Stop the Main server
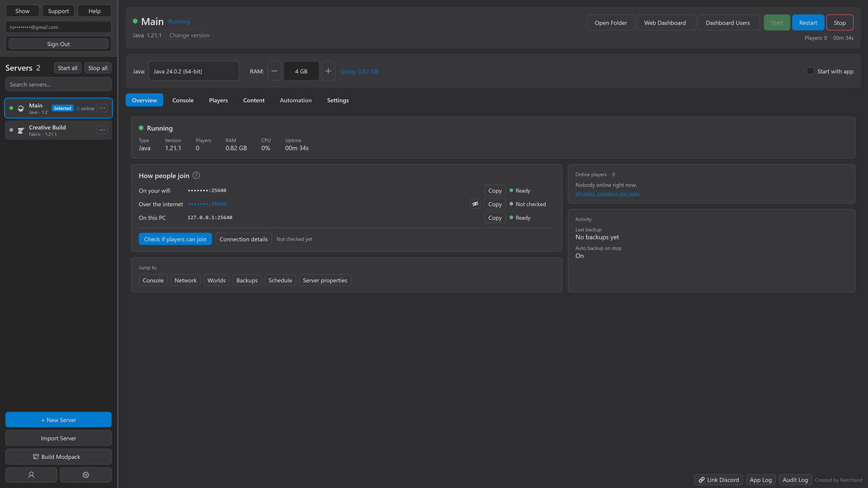The width and height of the screenshot is (868, 488). (x=840, y=23)
